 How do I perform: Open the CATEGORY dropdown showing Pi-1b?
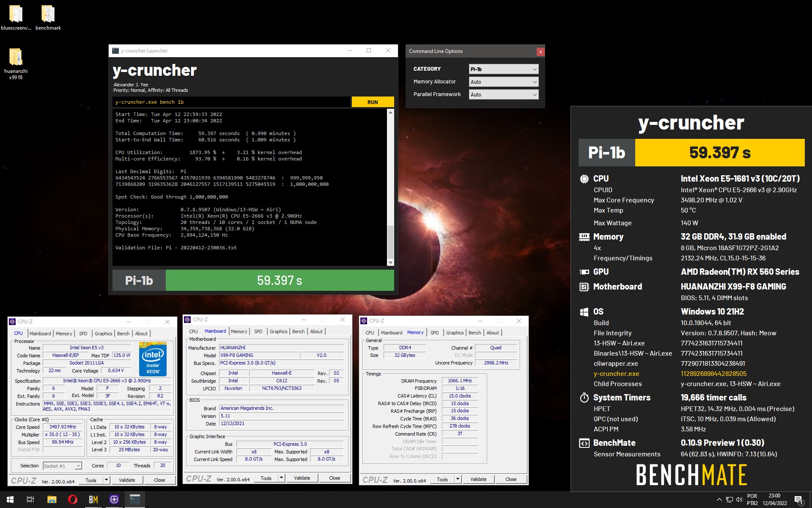point(504,69)
